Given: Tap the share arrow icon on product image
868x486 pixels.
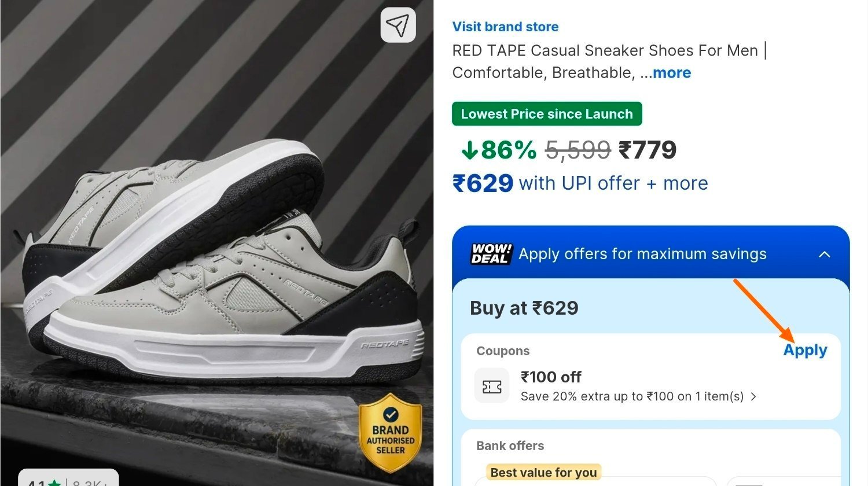Looking at the screenshot, I should (398, 25).
